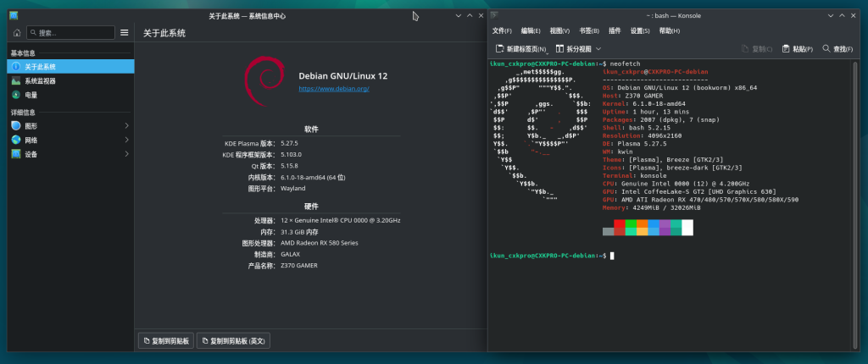Open 系统监视器 in the sidebar

click(x=71, y=80)
